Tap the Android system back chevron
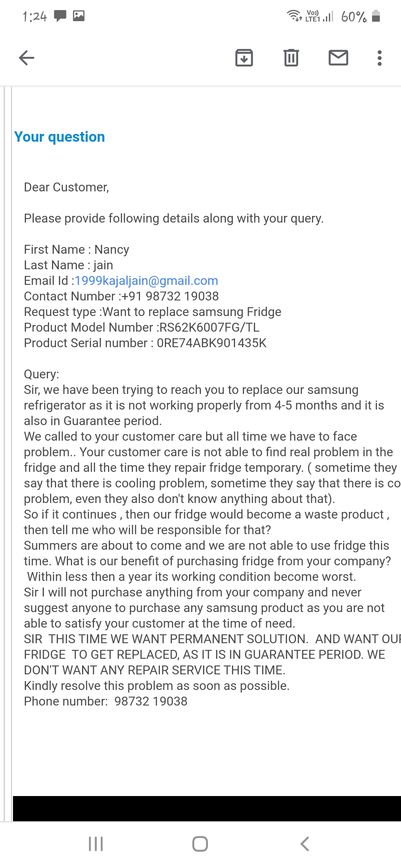The height and width of the screenshot is (868, 401). pyautogui.click(x=304, y=844)
